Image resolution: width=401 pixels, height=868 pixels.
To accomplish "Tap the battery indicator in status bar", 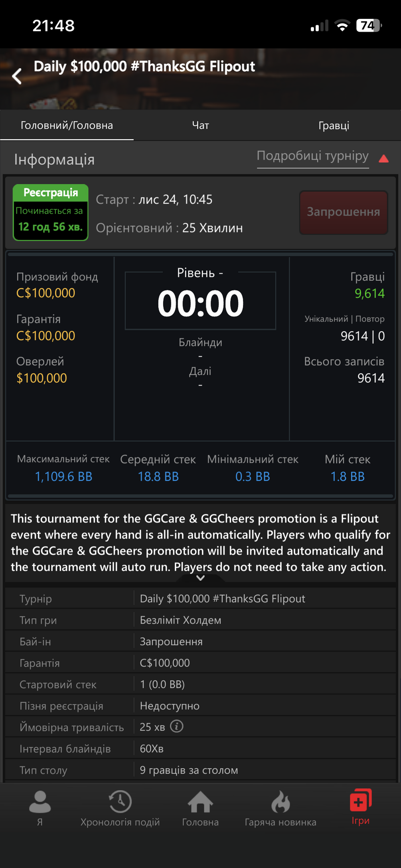I will 369,26.
